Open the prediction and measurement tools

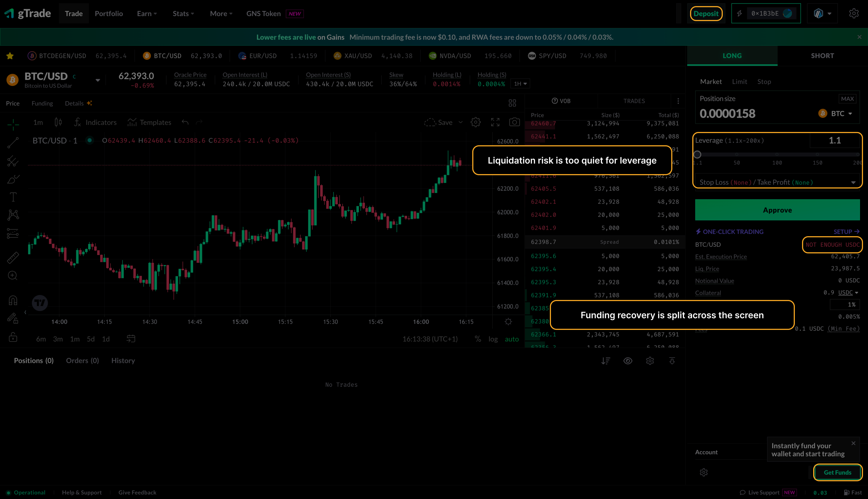click(13, 233)
